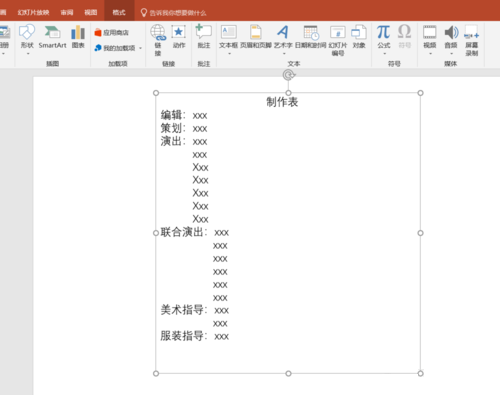Click the right-middle handle of text box

click(420, 233)
